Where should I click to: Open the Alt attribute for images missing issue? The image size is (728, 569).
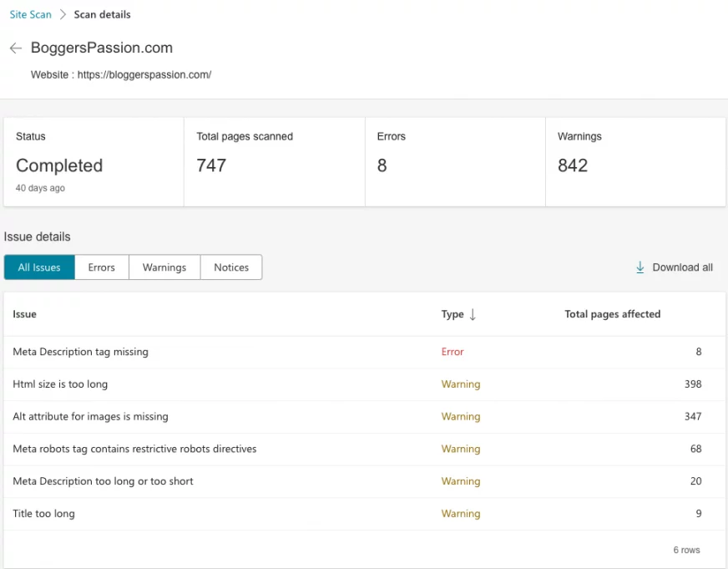(90, 417)
